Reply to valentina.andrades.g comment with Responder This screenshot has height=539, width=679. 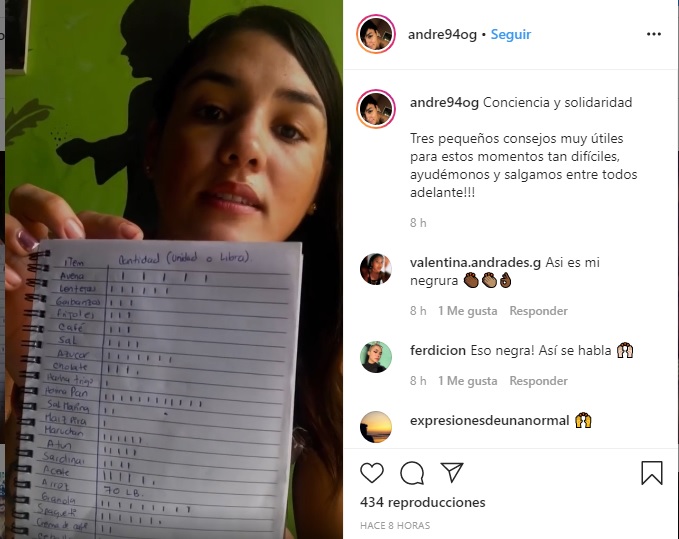[538, 311]
